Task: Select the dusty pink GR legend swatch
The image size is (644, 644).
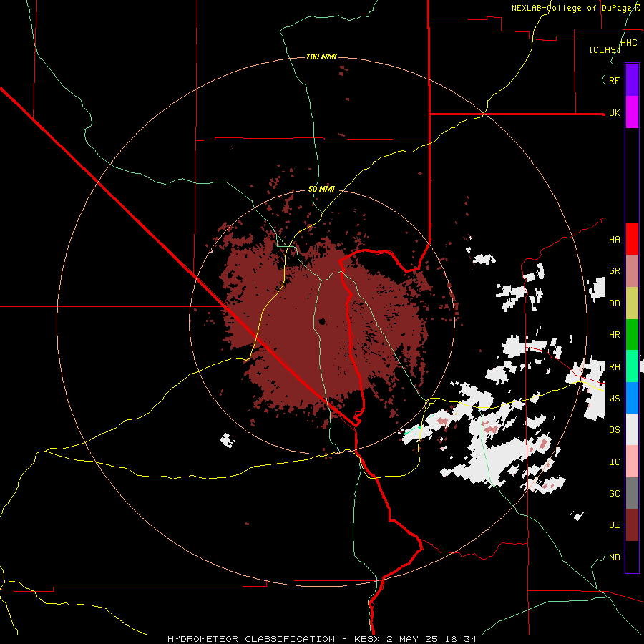Action: pos(632,270)
